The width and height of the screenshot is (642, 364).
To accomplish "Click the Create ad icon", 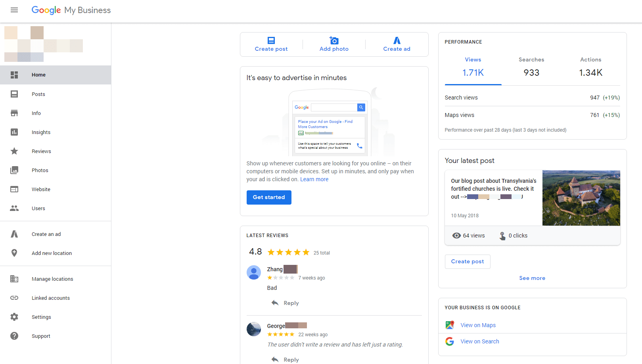I will pyautogui.click(x=397, y=40).
